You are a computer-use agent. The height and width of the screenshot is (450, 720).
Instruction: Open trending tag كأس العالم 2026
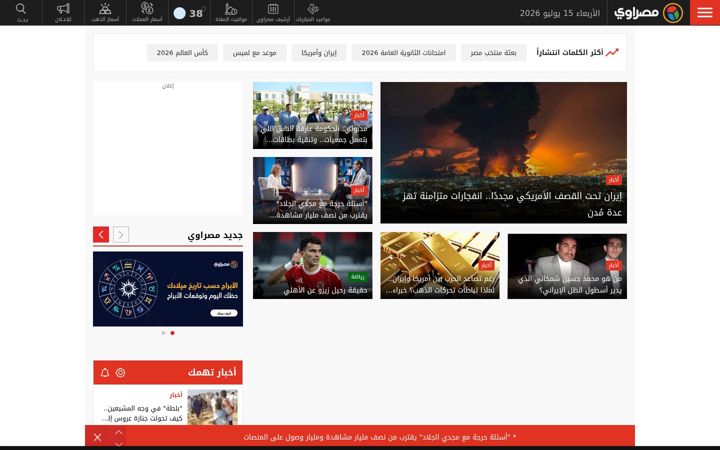[x=182, y=53]
